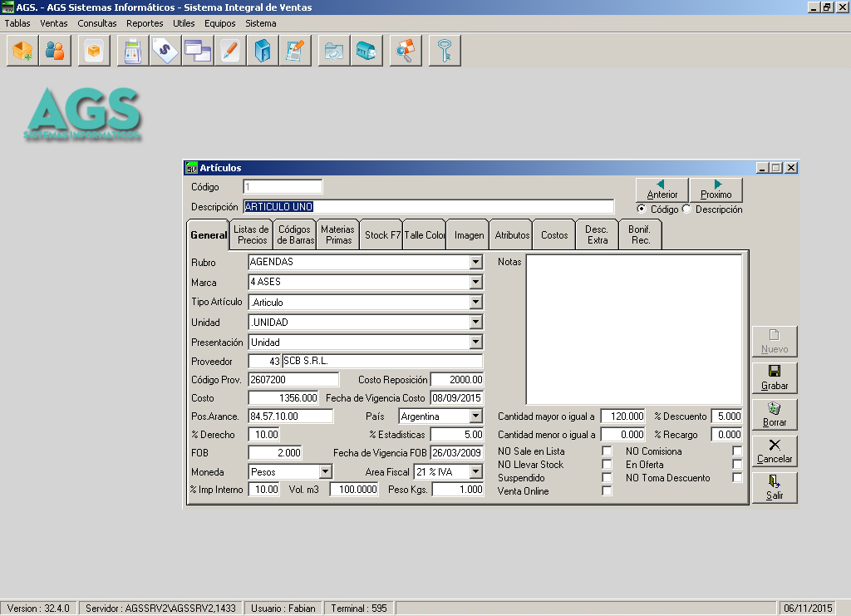Open the Talle Color tab
Viewport: 851px width, 616px height.
click(x=425, y=235)
